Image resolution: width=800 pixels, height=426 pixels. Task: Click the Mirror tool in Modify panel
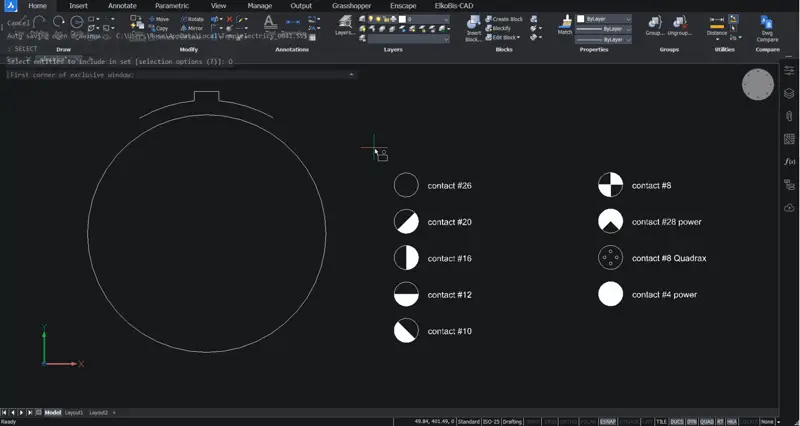192,28
